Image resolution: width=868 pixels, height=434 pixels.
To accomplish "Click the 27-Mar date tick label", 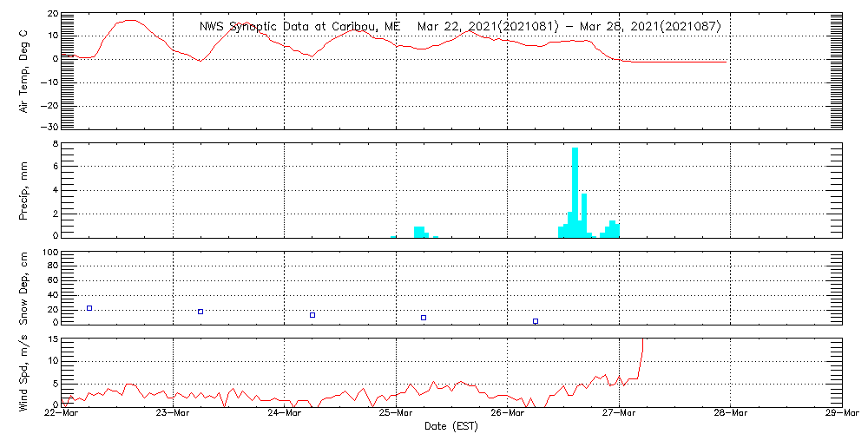I will point(620,415).
